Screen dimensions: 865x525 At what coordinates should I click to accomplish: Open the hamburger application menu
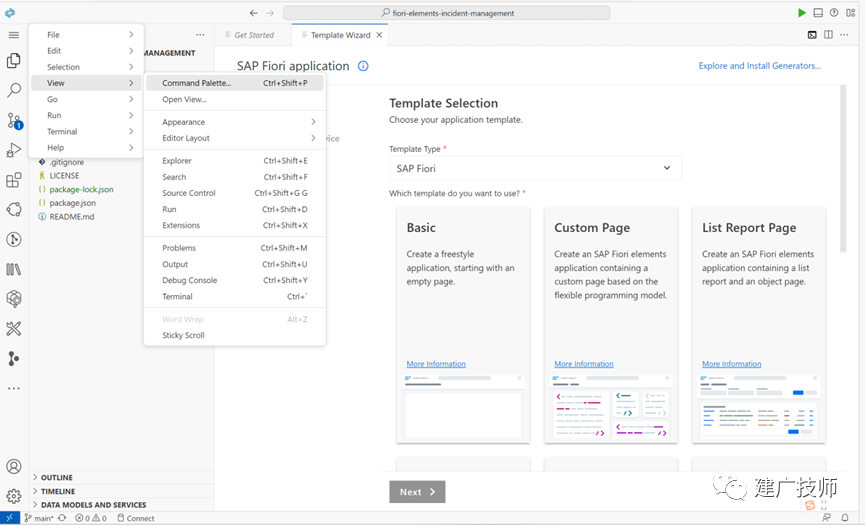click(x=14, y=35)
